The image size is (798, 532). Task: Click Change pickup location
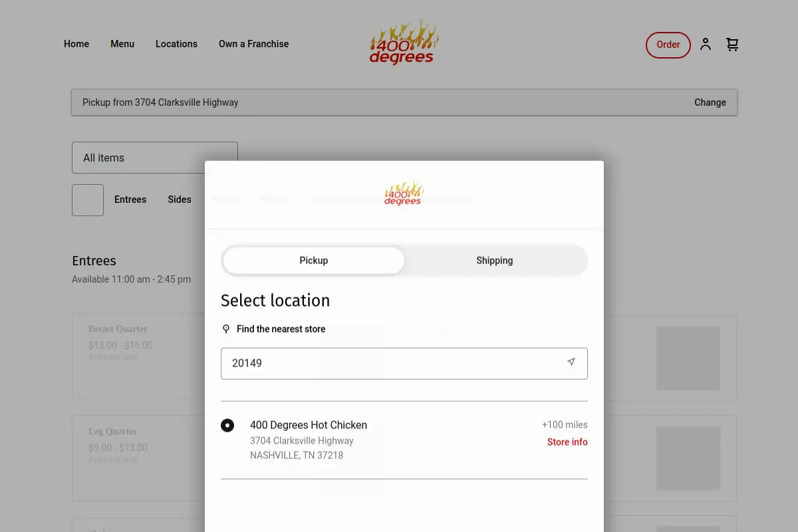point(710,102)
